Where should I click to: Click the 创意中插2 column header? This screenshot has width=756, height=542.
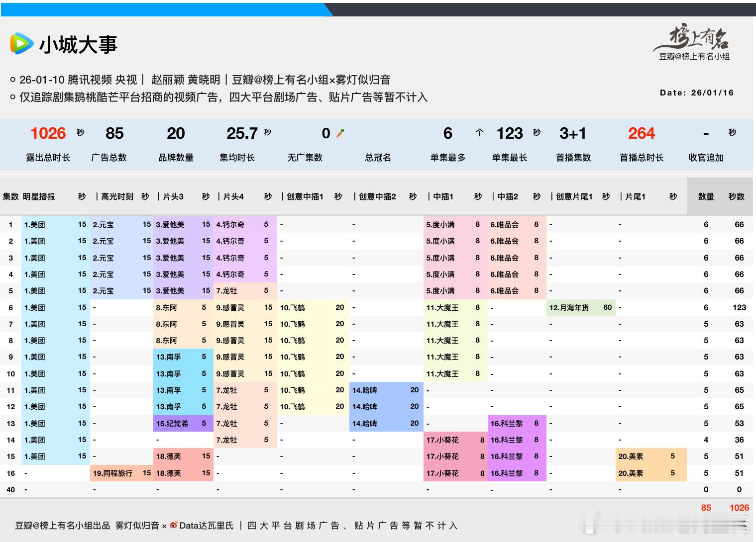click(x=378, y=197)
